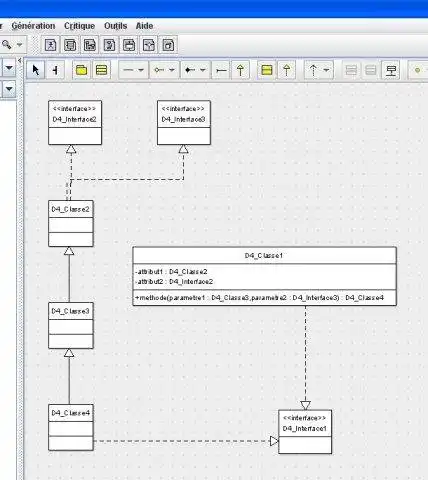
Task: Select the Composition tool
Action: [190, 70]
